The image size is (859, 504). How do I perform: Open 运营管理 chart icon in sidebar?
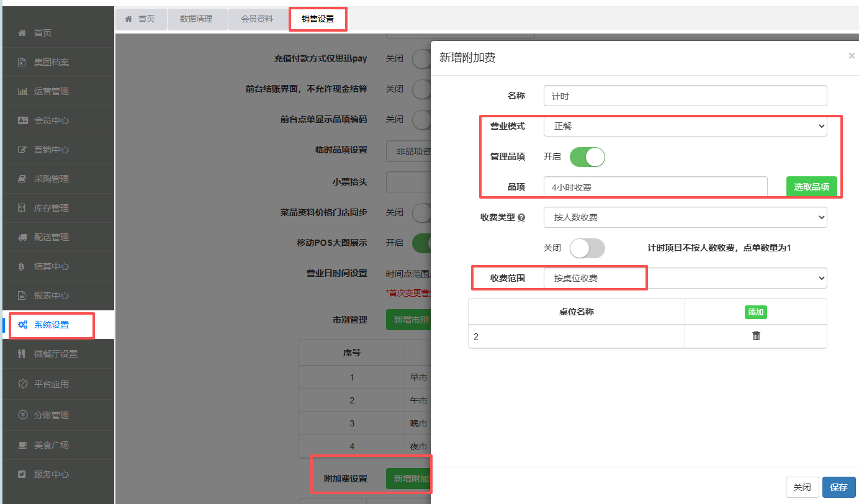coord(22,91)
